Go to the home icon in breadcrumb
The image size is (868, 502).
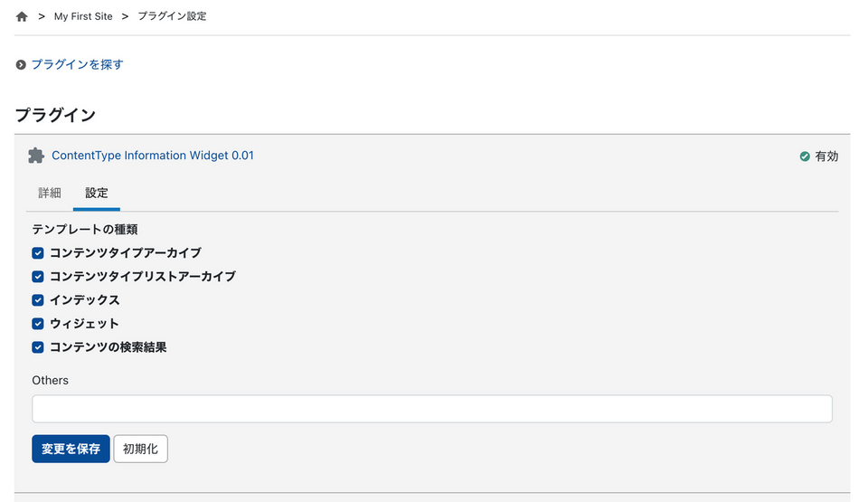tap(22, 16)
